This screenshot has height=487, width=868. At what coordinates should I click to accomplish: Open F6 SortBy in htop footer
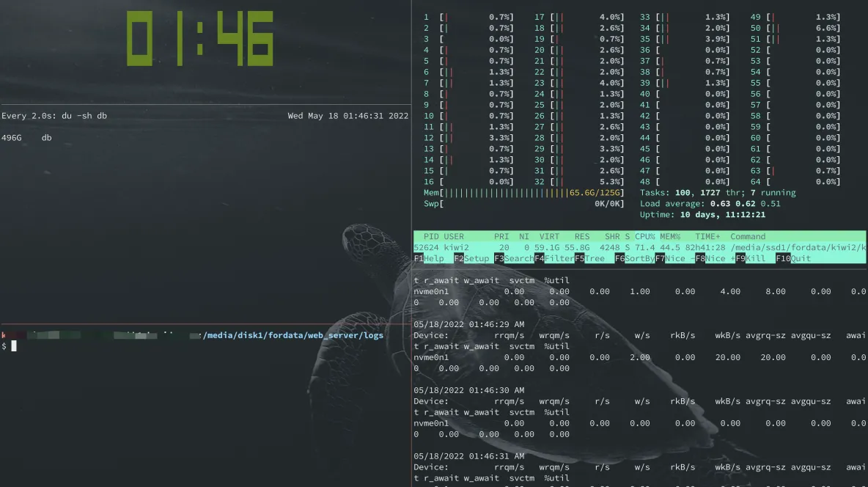coord(635,259)
